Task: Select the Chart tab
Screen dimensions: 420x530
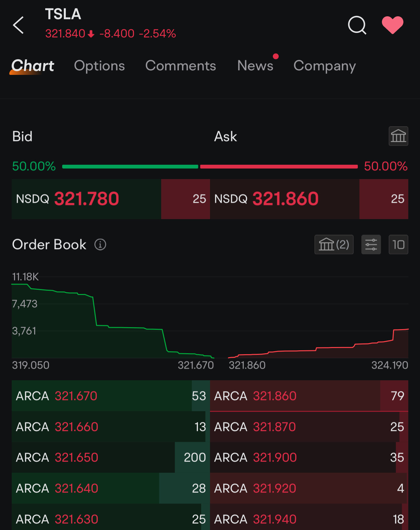Action: pyautogui.click(x=33, y=66)
